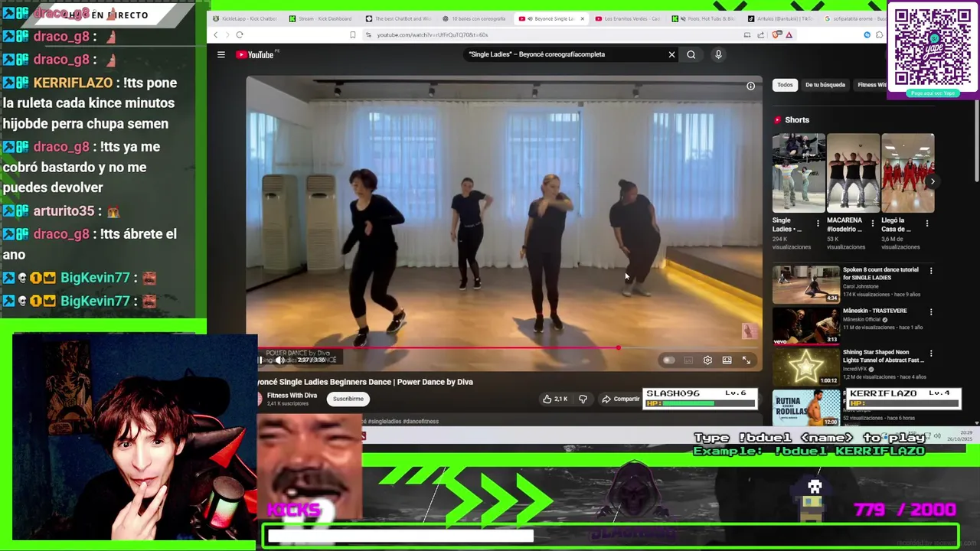Viewport: 980px width, 551px height.
Task: Switch to the Aritukis TikTok tab
Action: coord(781,18)
